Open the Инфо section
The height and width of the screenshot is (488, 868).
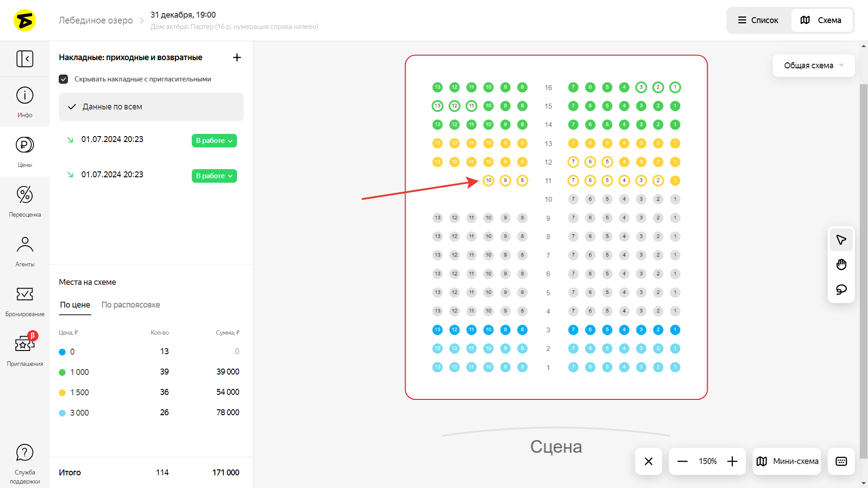tap(25, 102)
